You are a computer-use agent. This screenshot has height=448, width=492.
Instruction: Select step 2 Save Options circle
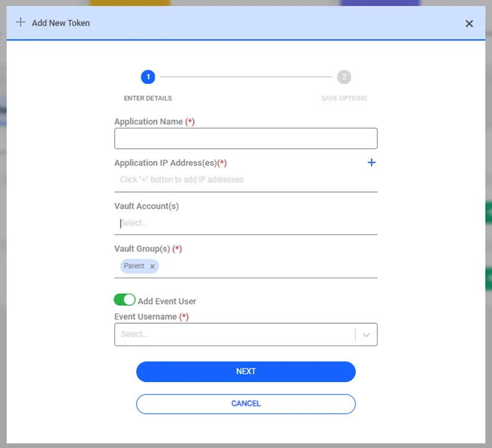click(x=344, y=77)
